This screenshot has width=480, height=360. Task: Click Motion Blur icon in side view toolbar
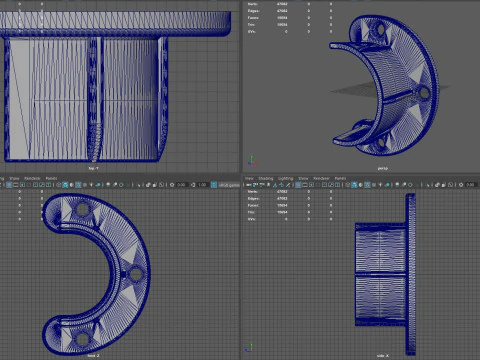tap(404, 185)
